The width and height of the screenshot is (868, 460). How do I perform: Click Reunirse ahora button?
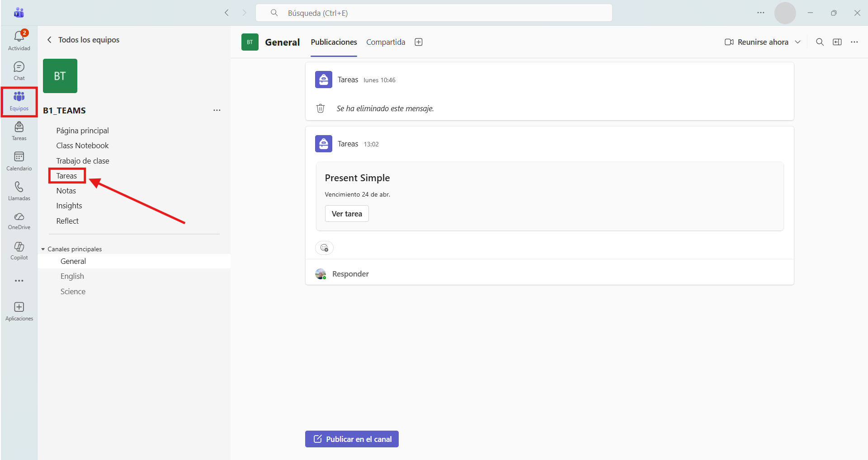[x=757, y=42]
